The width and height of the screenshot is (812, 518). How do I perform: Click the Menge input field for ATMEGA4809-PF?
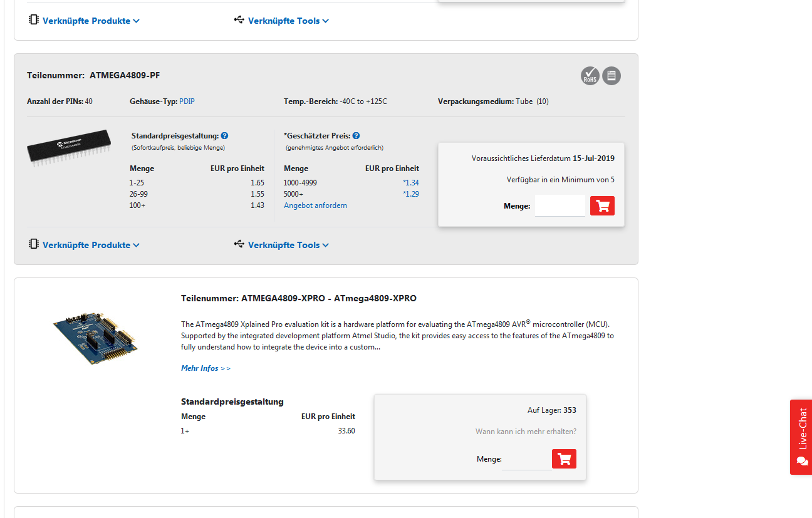[560, 205]
